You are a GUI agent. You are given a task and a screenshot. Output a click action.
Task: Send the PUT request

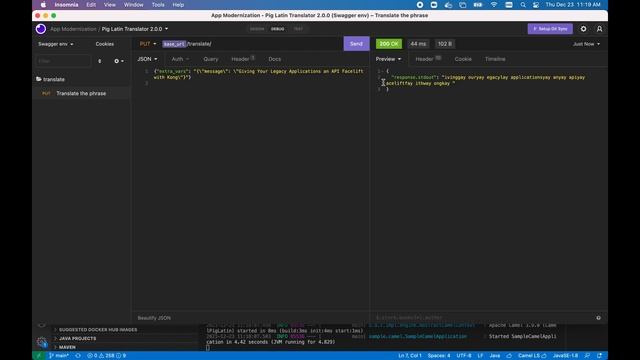coord(356,44)
